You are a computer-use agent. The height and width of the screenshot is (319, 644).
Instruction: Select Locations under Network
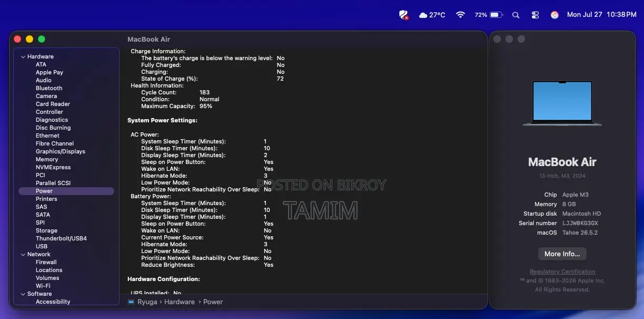[x=49, y=270]
